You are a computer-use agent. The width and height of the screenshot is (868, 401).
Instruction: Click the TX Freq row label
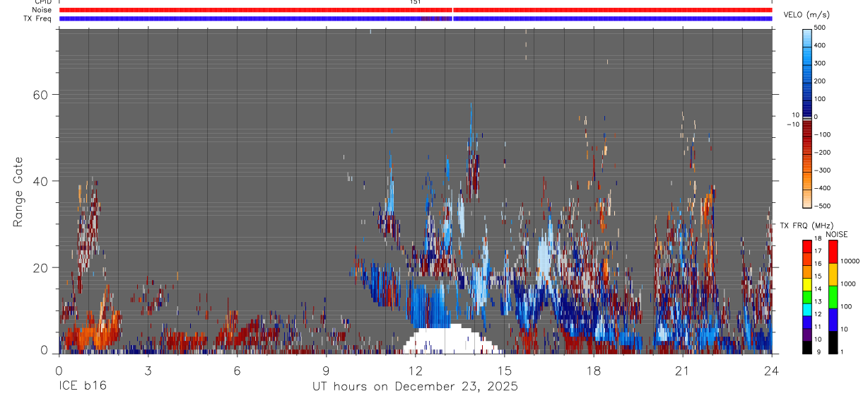[x=37, y=18]
